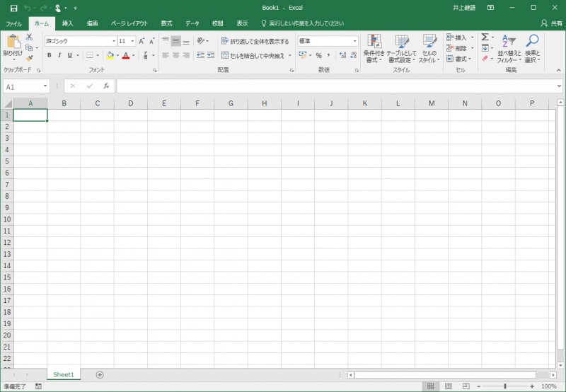Toggle bottom align
Viewport: 566px width, 392px height.
pyautogui.click(x=186, y=41)
